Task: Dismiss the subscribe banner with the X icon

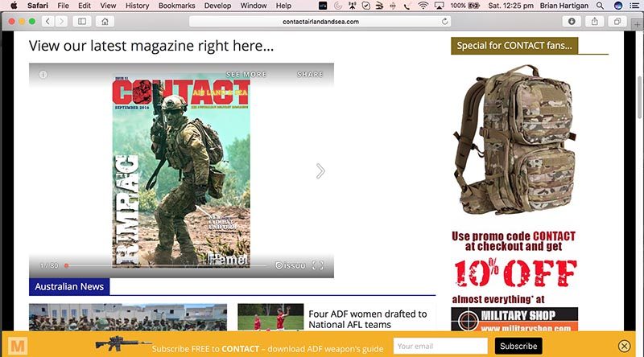Action: point(624,347)
